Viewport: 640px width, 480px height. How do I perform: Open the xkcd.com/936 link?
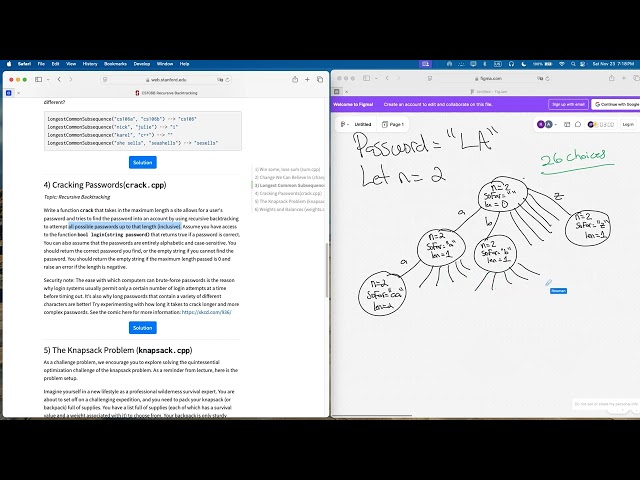point(206,311)
